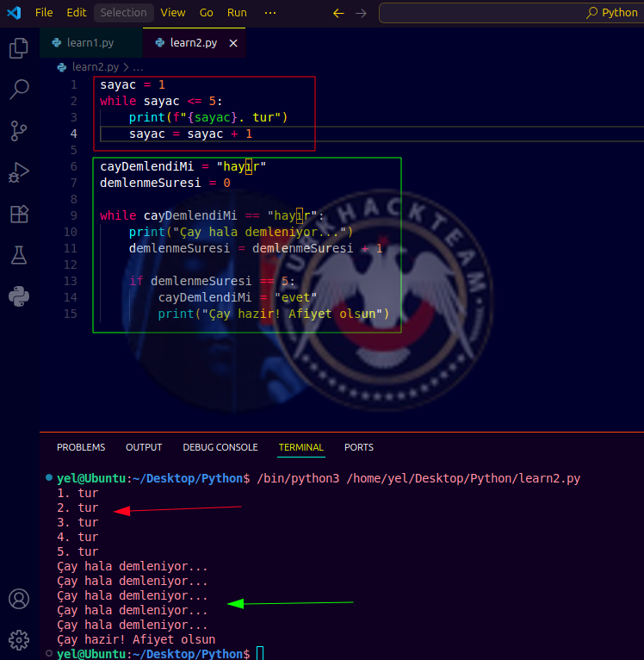Open the Manage gear settings icon
Image resolution: width=644 pixels, height=660 pixels.
point(19,640)
